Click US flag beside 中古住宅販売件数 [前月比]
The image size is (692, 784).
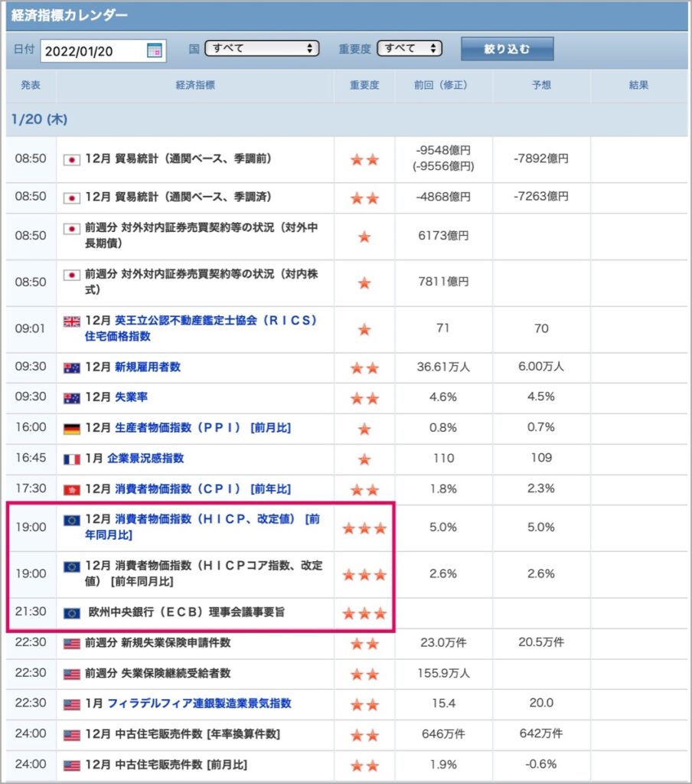pyautogui.click(x=71, y=766)
